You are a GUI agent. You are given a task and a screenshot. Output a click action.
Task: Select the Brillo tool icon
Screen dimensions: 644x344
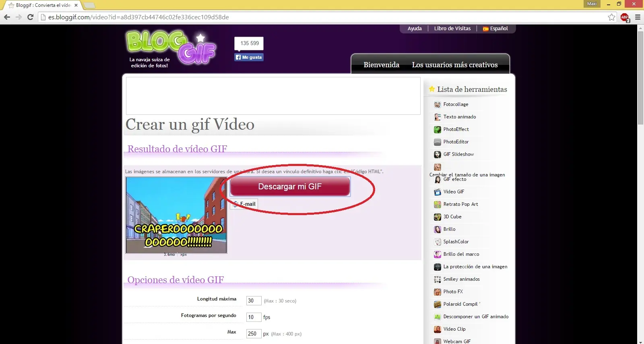[438, 230]
